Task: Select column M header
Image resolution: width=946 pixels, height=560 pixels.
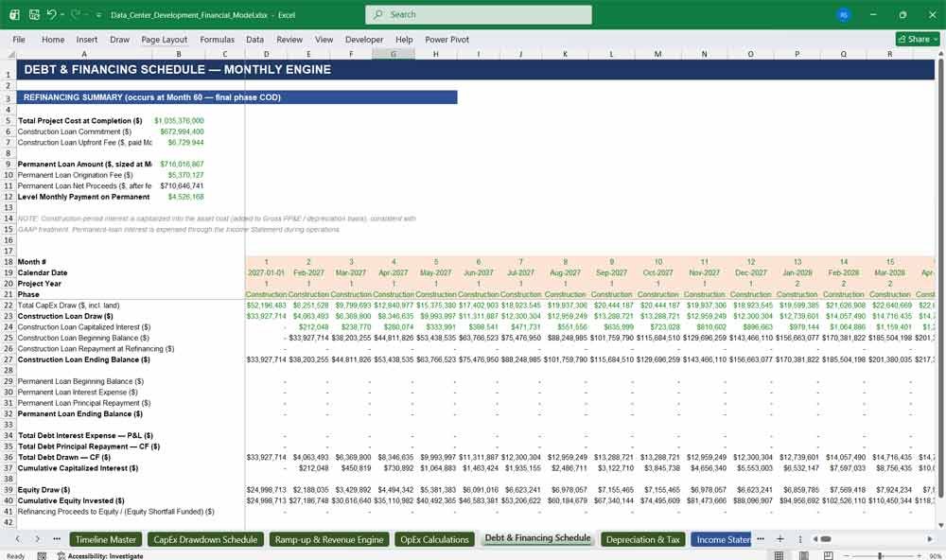Action: pos(657,54)
